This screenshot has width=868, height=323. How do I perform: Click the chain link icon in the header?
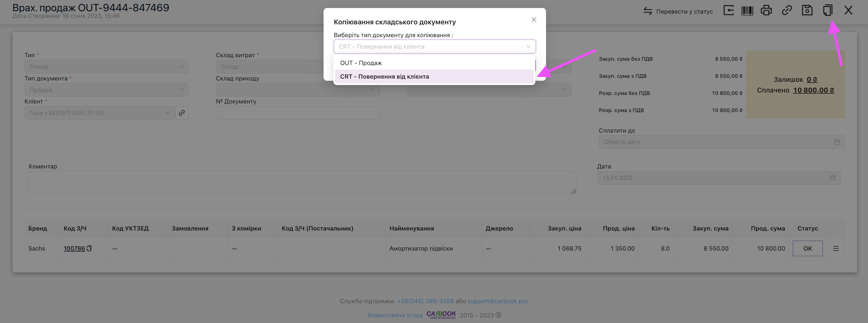(786, 11)
